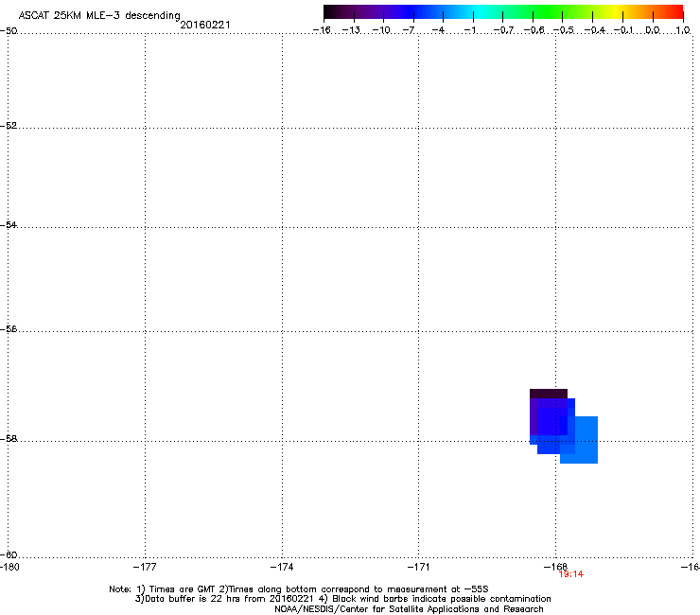Click longitude axis label -168
Viewport: 700px width, 615px height.
tap(555, 567)
